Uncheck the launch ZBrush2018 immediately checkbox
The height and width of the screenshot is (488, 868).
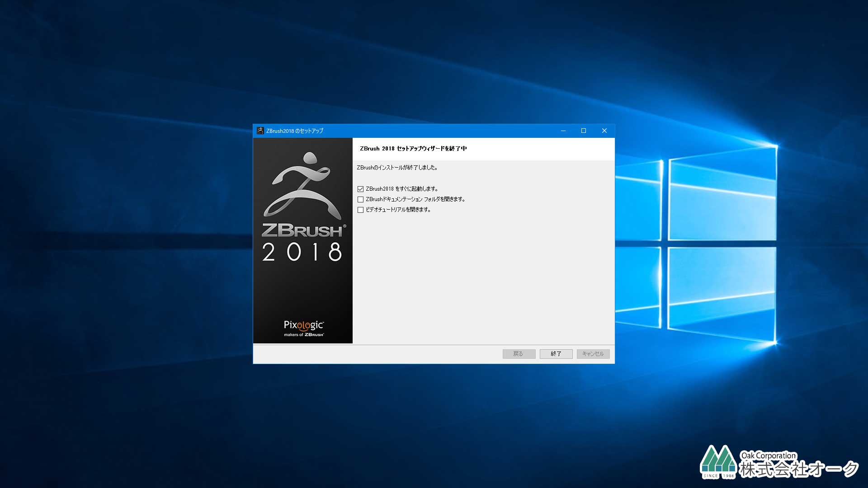pyautogui.click(x=360, y=189)
